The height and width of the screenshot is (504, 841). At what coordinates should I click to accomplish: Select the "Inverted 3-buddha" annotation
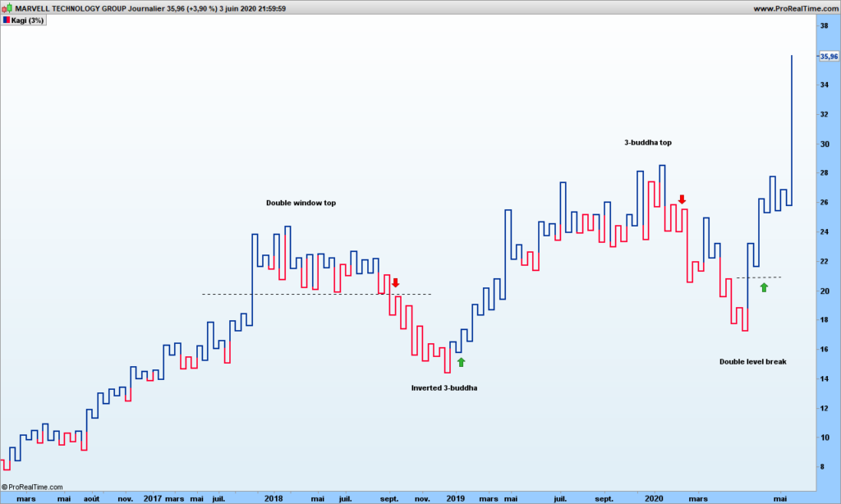(x=444, y=387)
